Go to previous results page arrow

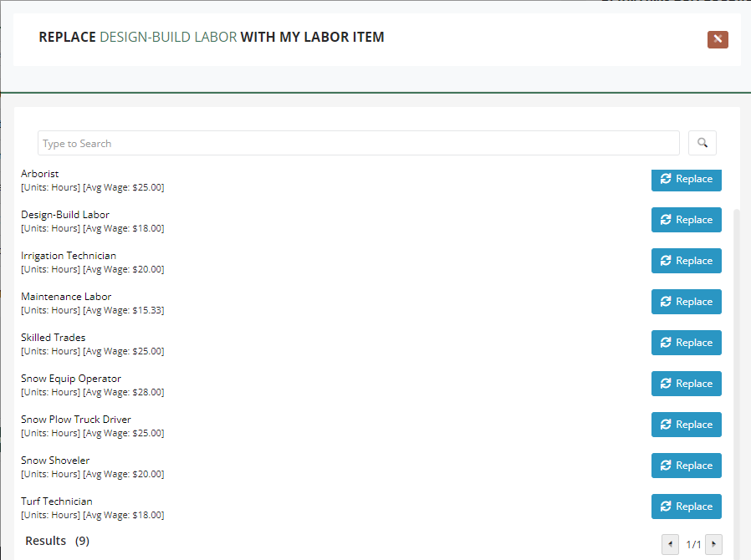tap(670, 545)
